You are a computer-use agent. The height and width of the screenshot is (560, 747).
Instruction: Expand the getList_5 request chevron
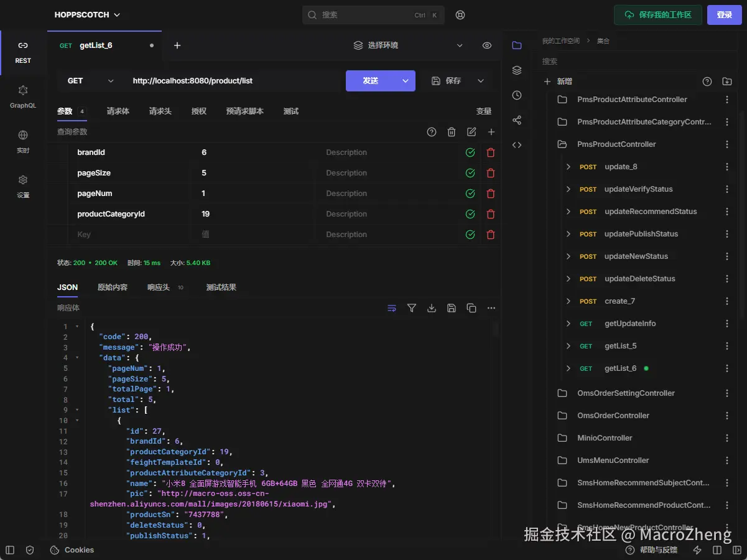[x=568, y=346]
